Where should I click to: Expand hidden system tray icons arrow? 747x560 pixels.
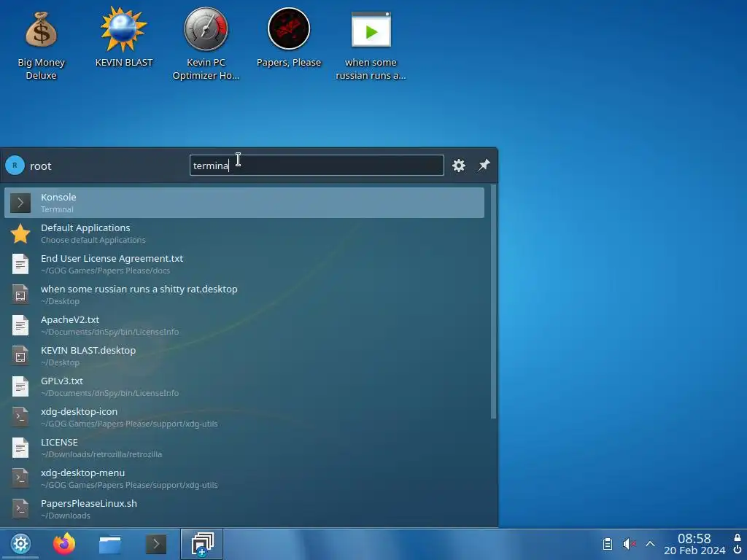click(650, 544)
